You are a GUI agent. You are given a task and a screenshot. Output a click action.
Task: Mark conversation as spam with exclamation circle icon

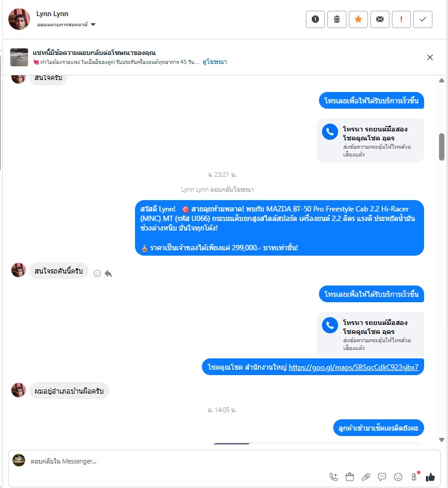[x=315, y=19]
